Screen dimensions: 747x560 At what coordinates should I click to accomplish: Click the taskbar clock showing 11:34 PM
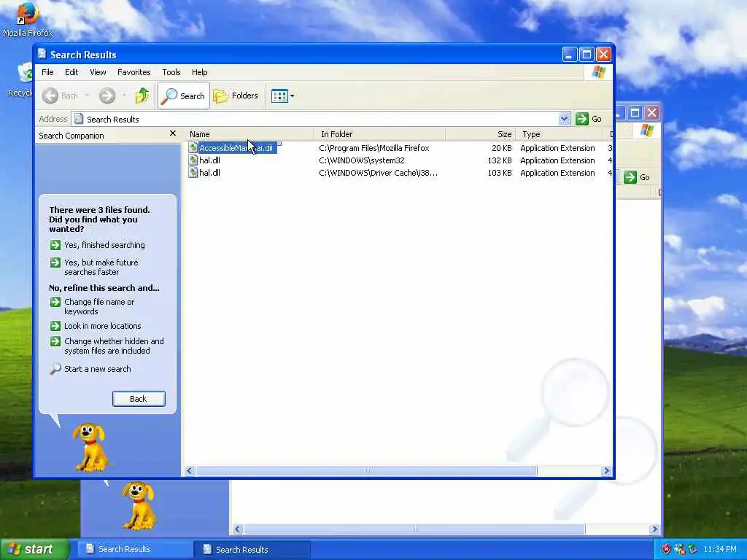(720, 549)
